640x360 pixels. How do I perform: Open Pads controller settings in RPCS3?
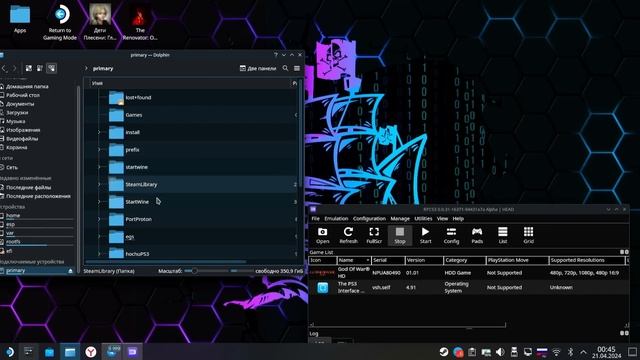click(x=477, y=236)
